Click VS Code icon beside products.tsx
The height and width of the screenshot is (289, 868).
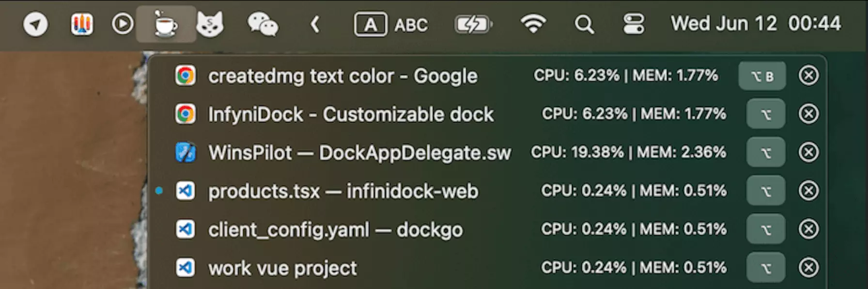tap(185, 191)
